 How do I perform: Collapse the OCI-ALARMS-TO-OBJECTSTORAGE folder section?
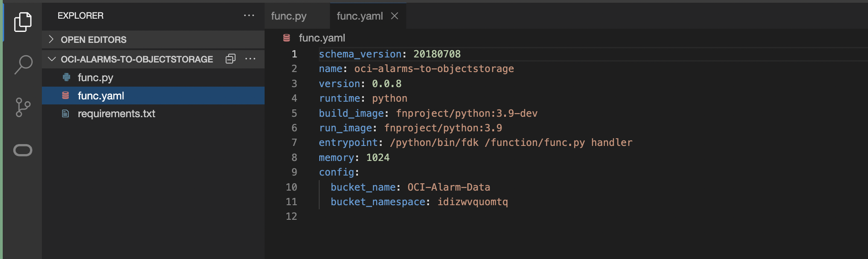point(52,59)
